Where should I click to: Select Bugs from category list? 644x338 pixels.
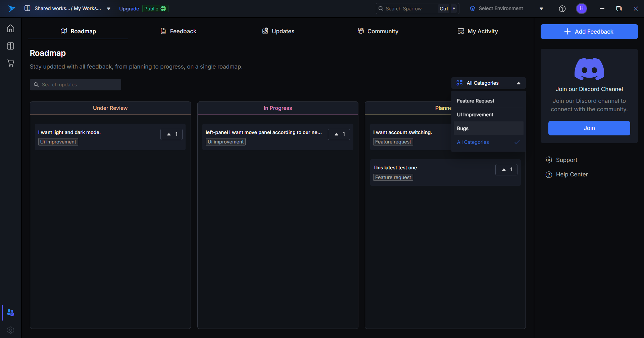click(x=463, y=128)
